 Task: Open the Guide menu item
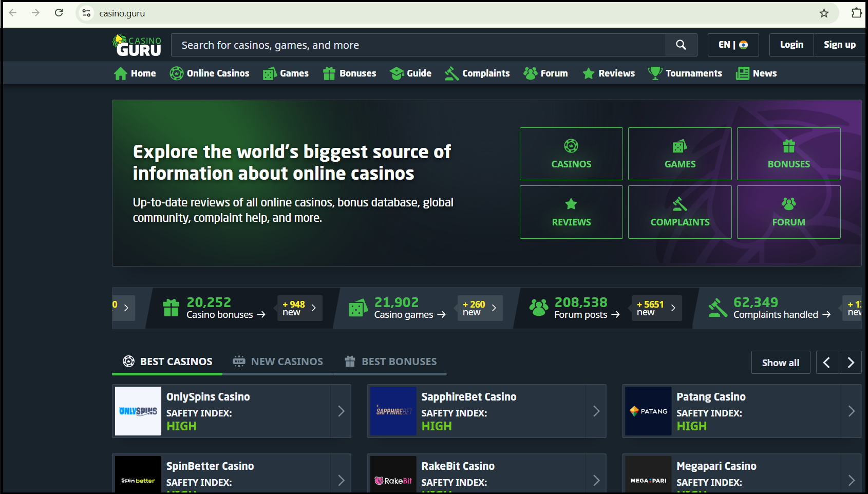(411, 73)
